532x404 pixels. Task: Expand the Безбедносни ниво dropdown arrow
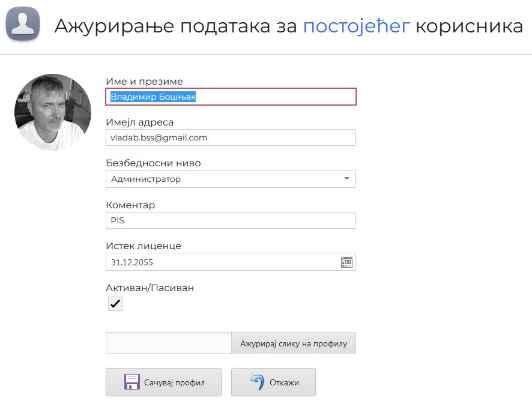click(346, 179)
